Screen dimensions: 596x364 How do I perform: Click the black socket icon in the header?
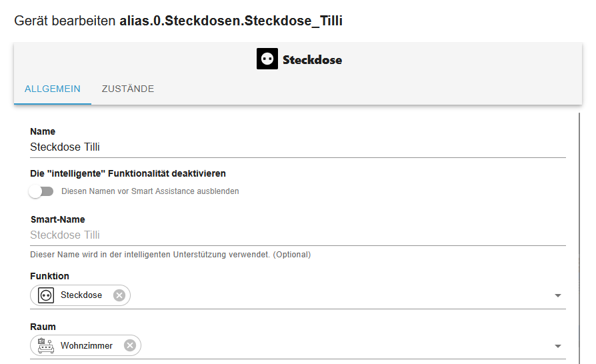tap(267, 59)
